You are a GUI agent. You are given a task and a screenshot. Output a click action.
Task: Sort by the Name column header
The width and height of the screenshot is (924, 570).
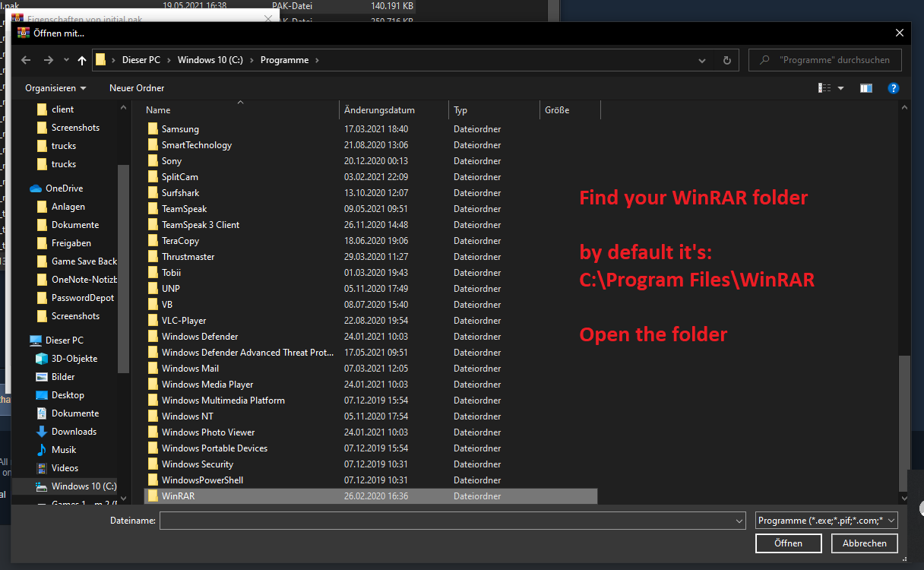pyautogui.click(x=158, y=110)
